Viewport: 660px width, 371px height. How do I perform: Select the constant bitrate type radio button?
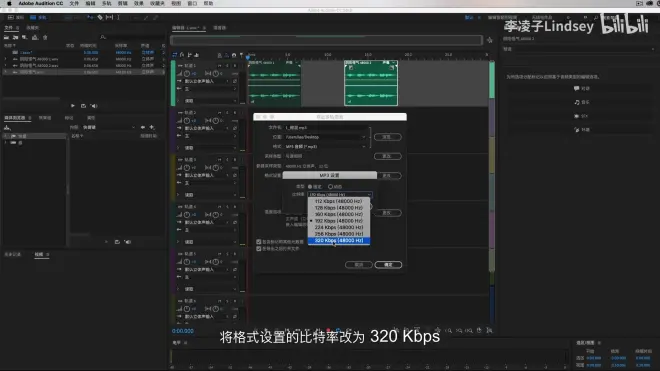click(x=310, y=187)
